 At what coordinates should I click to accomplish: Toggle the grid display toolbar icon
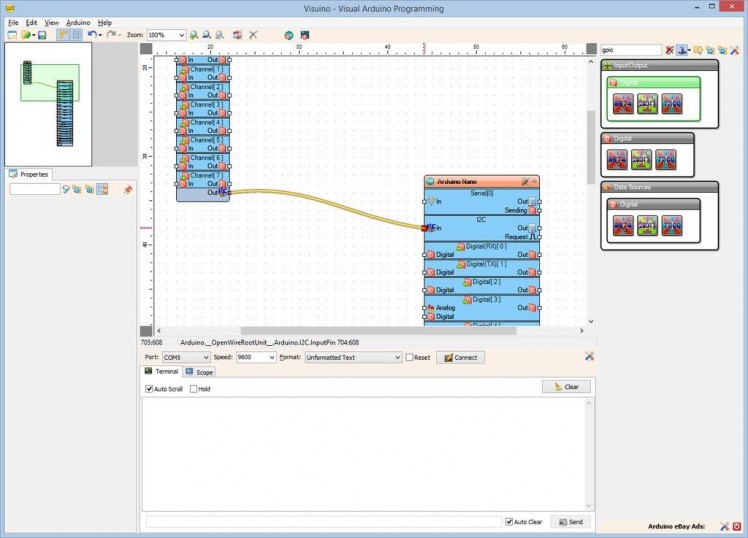tap(76, 35)
